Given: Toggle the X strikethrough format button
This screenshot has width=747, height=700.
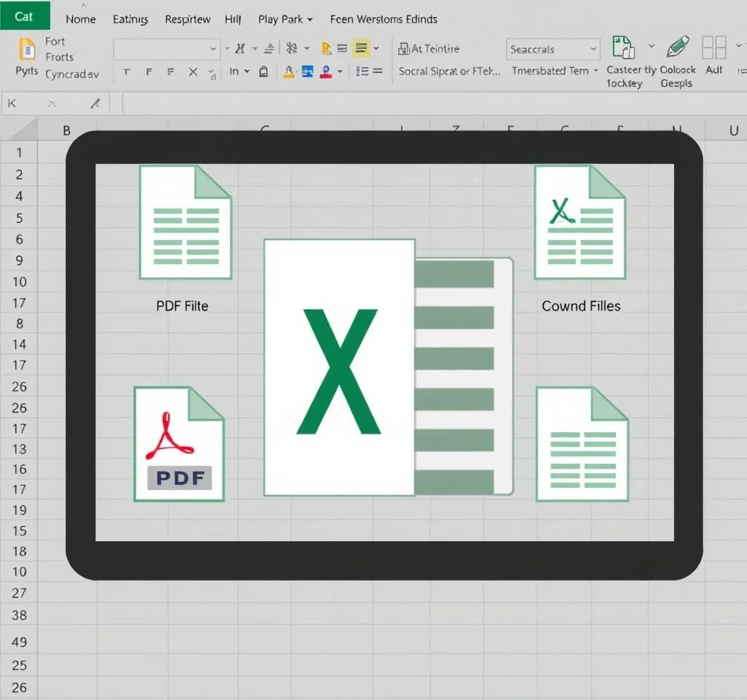Looking at the screenshot, I should point(193,71).
